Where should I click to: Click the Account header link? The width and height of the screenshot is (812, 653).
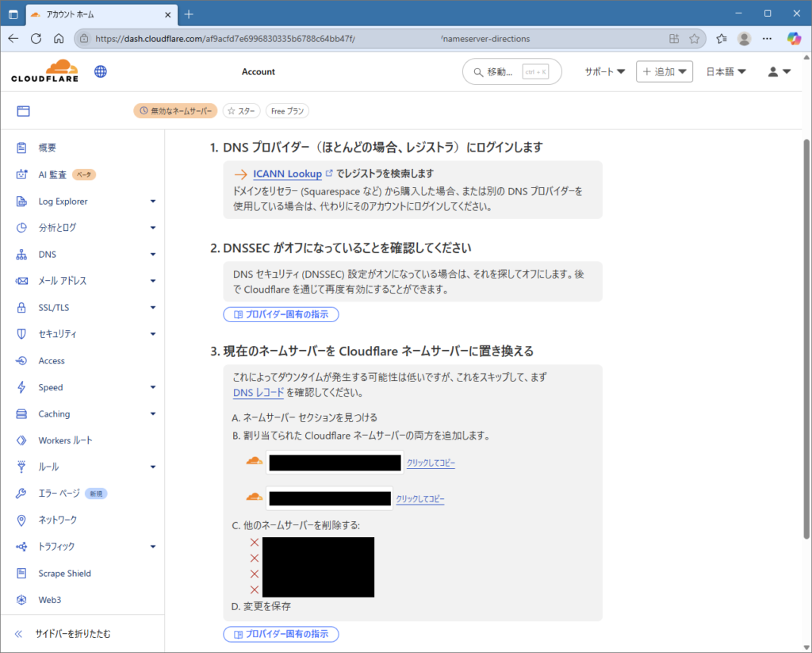[x=259, y=71]
